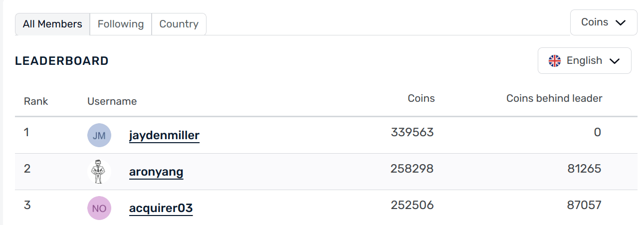Screen dimensions: 644x225
Task: Click the Username column header
Action: 112,101
